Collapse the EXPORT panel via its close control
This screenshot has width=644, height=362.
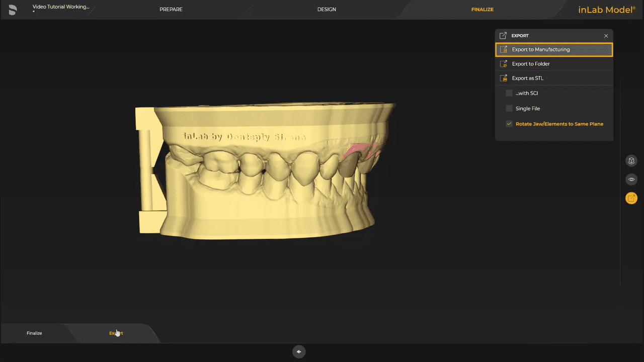click(x=606, y=36)
